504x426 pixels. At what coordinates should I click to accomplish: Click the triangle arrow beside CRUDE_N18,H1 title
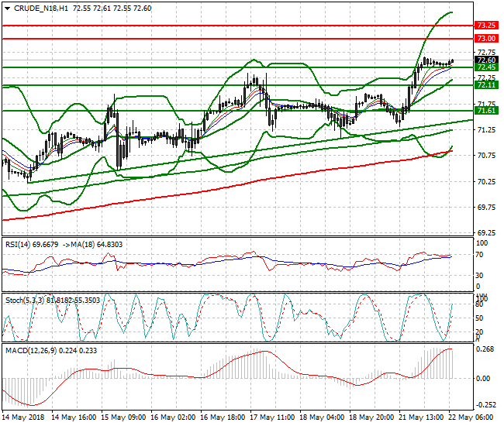(x=6, y=7)
